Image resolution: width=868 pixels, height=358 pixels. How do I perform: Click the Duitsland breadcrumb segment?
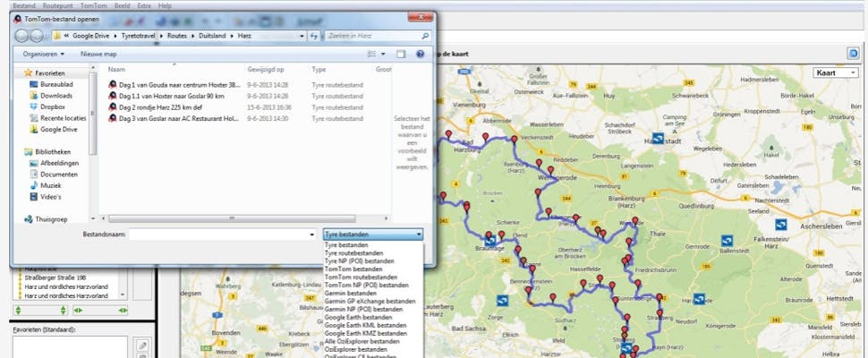point(212,36)
